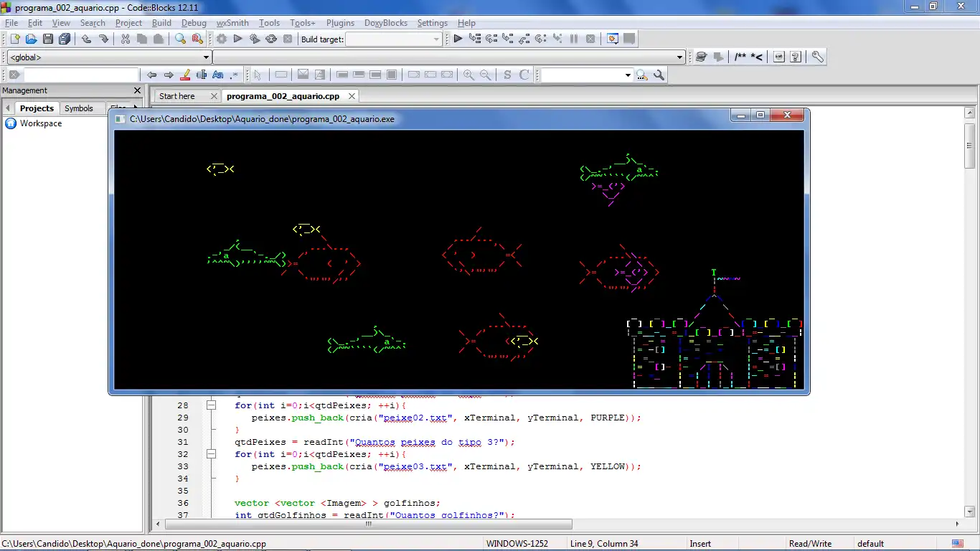Open the wxSmith menu
This screenshot has height=551, width=980.
(232, 23)
